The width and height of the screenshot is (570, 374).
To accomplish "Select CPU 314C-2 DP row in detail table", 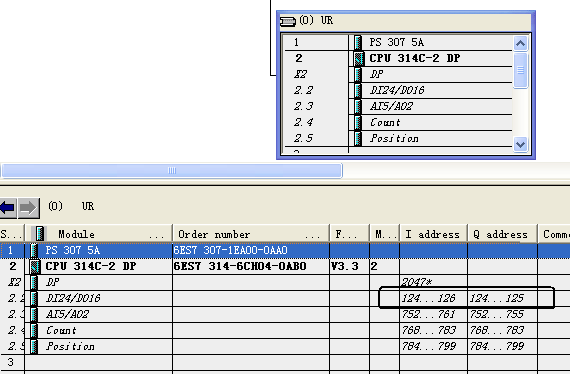I will pyautogui.click(x=285, y=266).
